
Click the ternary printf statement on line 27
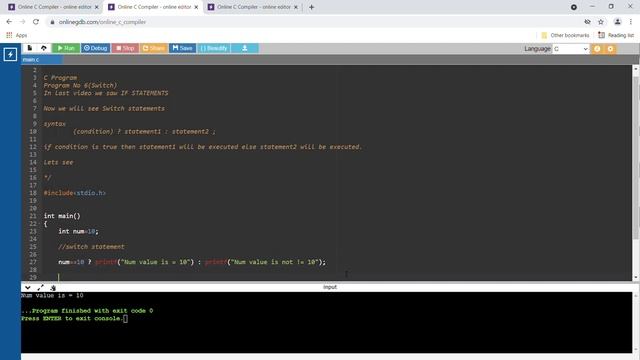click(192, 262)
